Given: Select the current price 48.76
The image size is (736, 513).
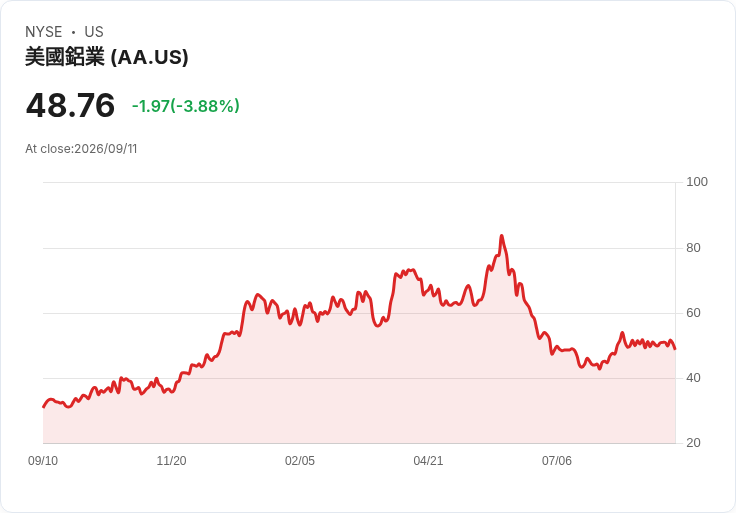Looking at the screenshot, I should tap(70, 105).
